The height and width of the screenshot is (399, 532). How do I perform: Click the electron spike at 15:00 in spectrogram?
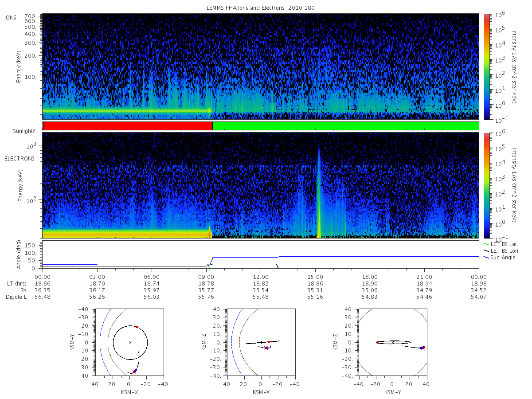319,191
